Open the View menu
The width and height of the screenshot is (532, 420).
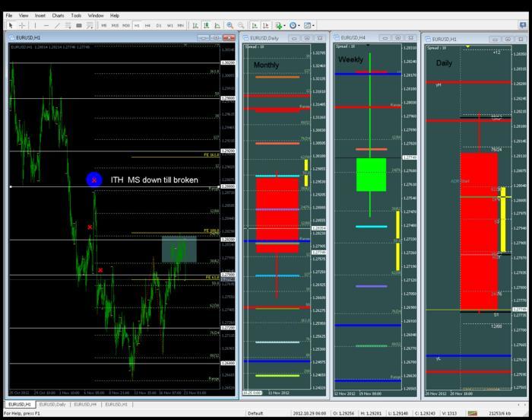click(x=24, y=16)
